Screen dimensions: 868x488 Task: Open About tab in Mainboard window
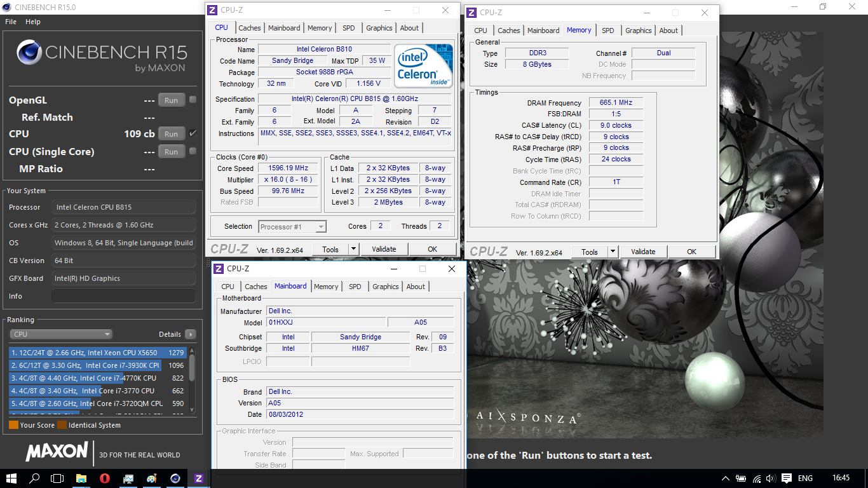(416, 287)
